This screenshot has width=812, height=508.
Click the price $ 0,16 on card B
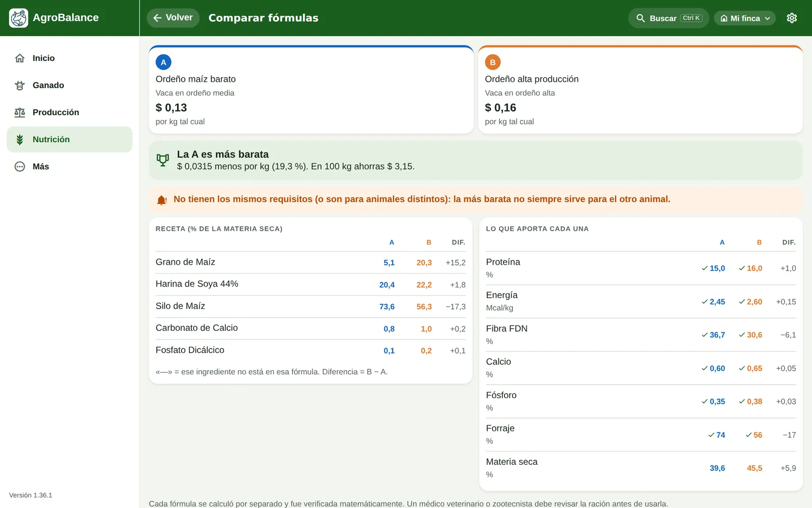click(500, 108)
